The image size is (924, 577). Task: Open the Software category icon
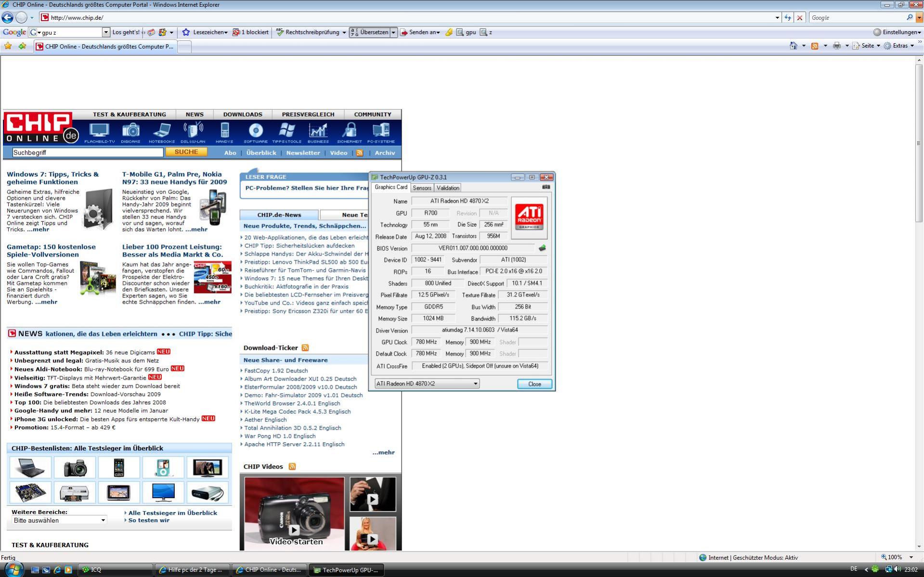pos(256,133)
